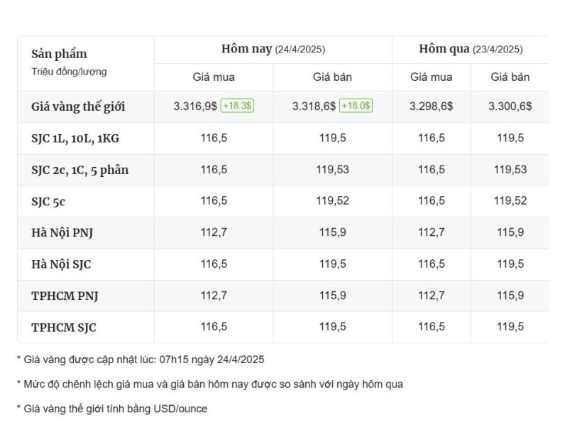Select the Hôm nay column header
The width and height of the screenshot is (567, 430).
click(273, 49)
